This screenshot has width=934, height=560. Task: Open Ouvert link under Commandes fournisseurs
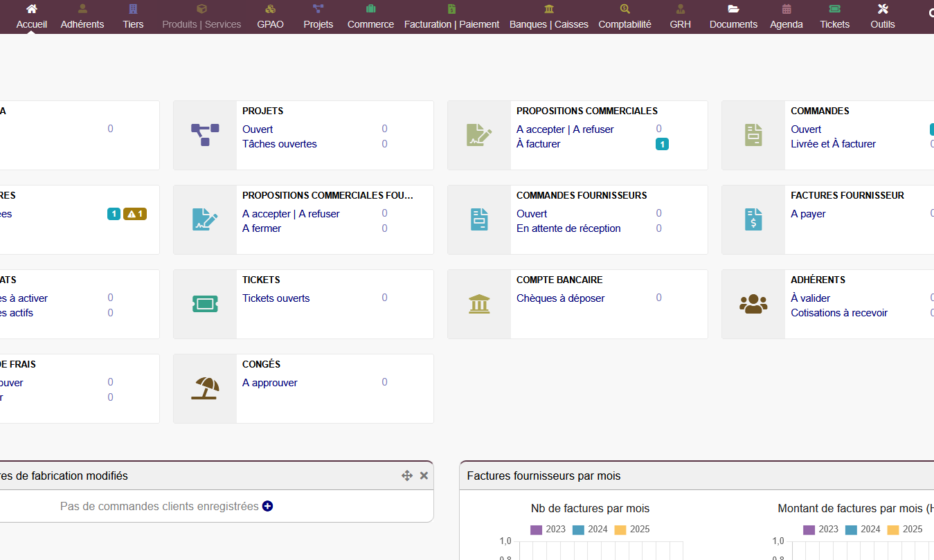coord(532,214)
